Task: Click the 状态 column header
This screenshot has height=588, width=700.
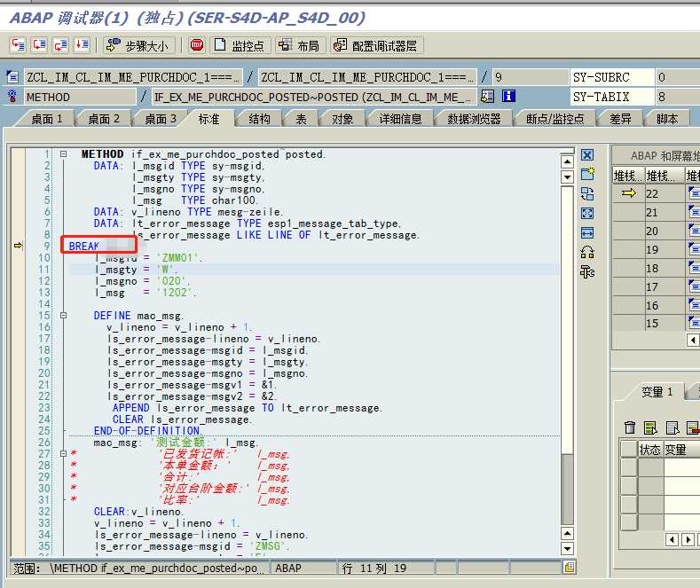Action: click(x=650, y=450)
